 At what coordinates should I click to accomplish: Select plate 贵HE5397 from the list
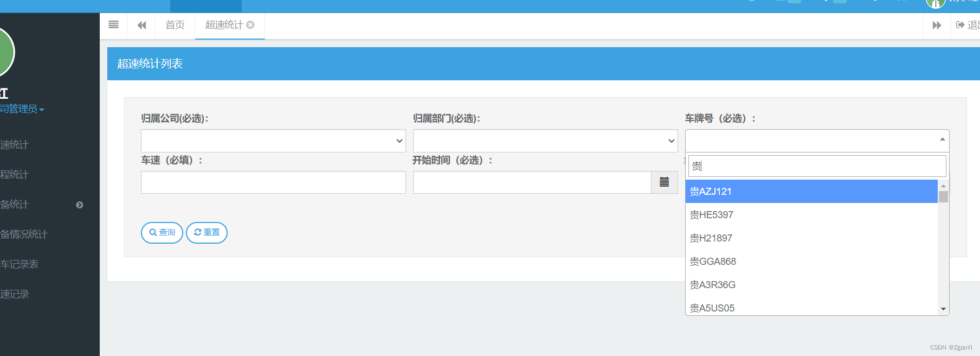pyautogui.click(x=811, y=215)
